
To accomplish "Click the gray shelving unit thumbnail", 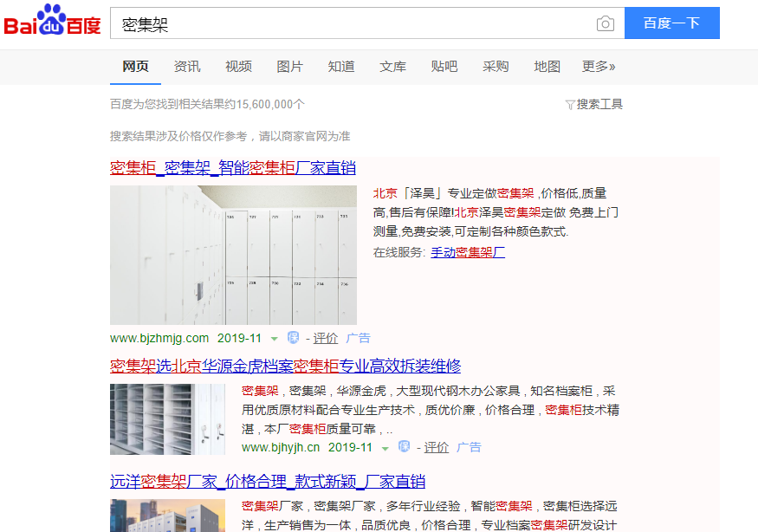I will [167, 419].
